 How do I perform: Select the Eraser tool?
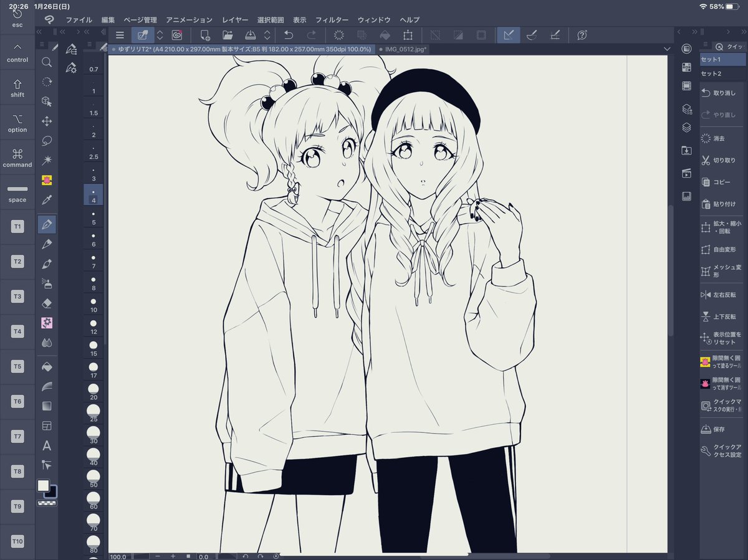pyautogui.click(x=47, y=303)
